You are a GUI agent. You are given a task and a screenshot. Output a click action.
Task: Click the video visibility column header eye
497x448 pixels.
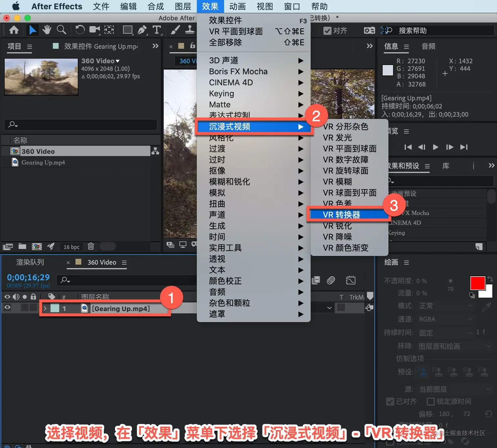7,297
